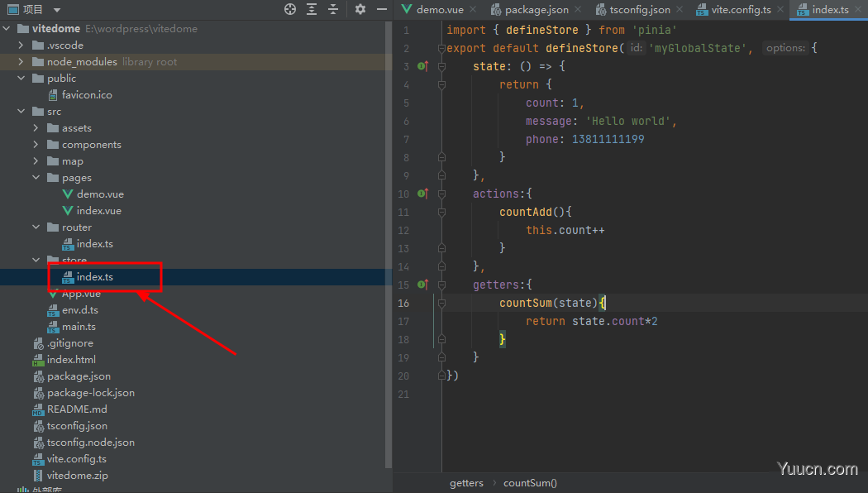Click the getters breadcrumb
This screenshot has width=868, height=493.
coord(466,483)
